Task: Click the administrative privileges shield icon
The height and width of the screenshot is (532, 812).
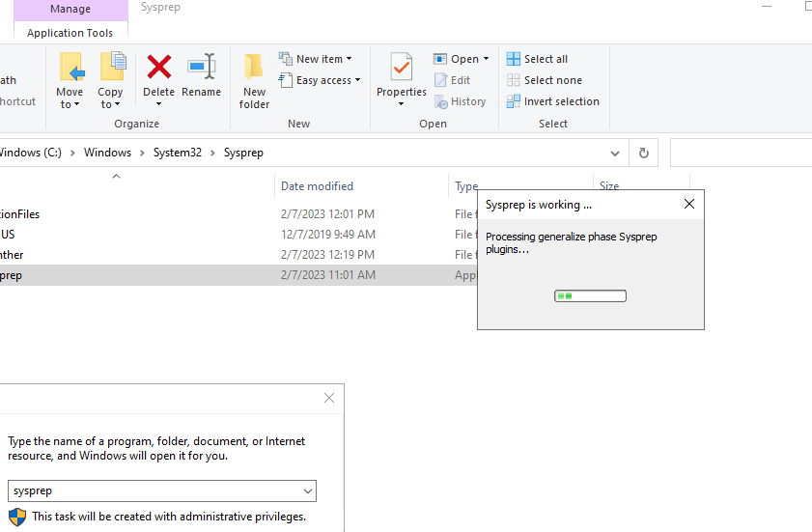Action: pyautogui.click(x=17, y=517)
